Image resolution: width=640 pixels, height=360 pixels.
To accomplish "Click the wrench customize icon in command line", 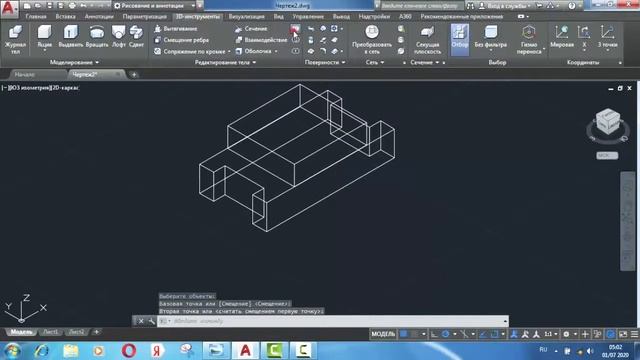I will click(151, 321).
